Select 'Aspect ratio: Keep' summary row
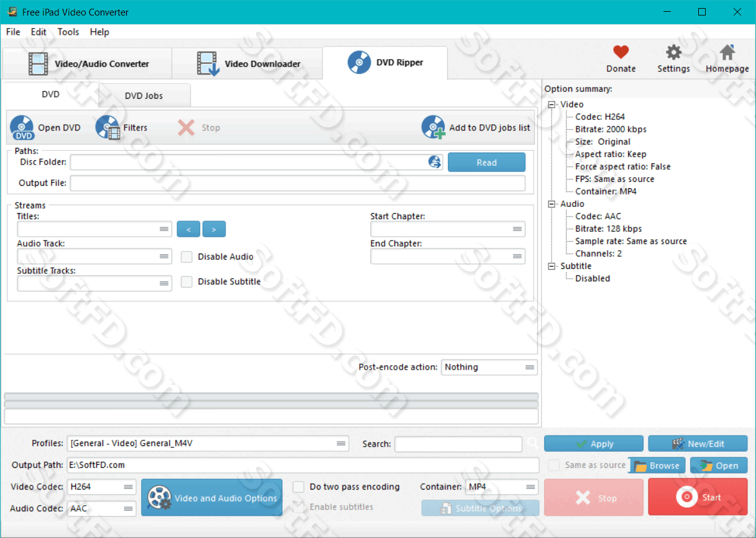The width and height of the screenshot is (756, 538). [611, 154]
